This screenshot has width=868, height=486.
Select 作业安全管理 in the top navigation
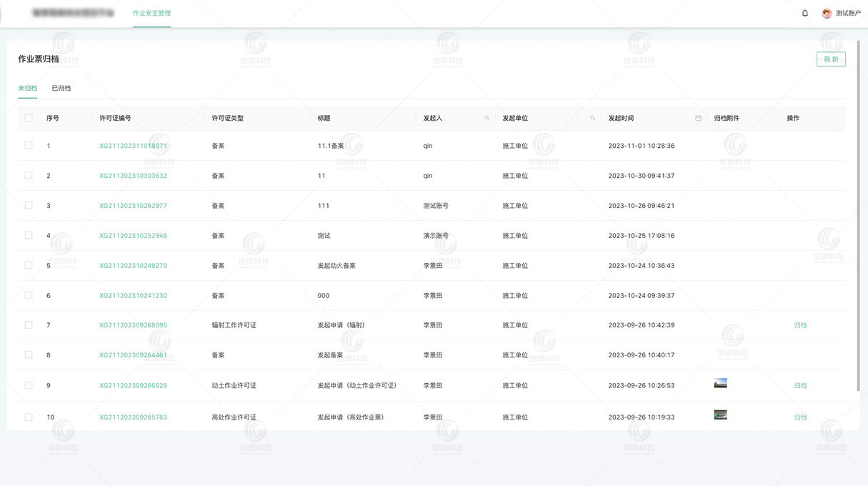(151, 12)
